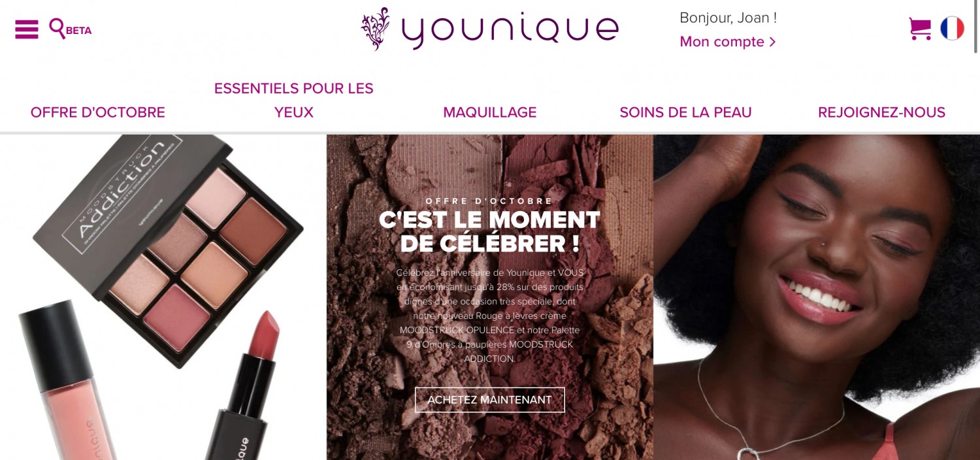The image size is (980, 460).
Task: Open the Offre d'Octobre menu
Action: [x=98, y=112]
